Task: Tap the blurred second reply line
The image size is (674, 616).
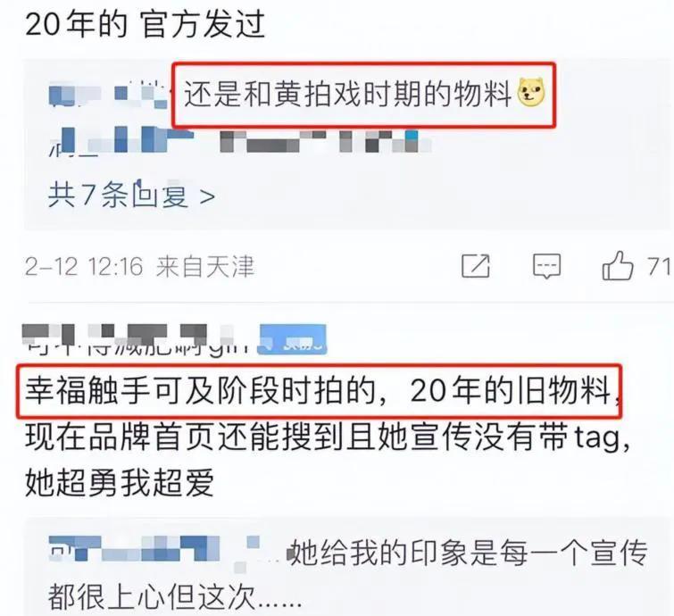Action: click(x=239, y=140)
